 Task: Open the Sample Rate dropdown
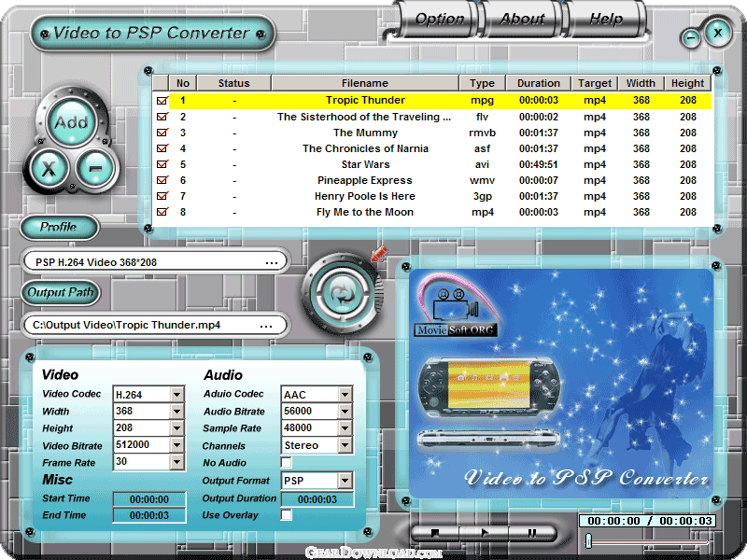click(345, 428)
